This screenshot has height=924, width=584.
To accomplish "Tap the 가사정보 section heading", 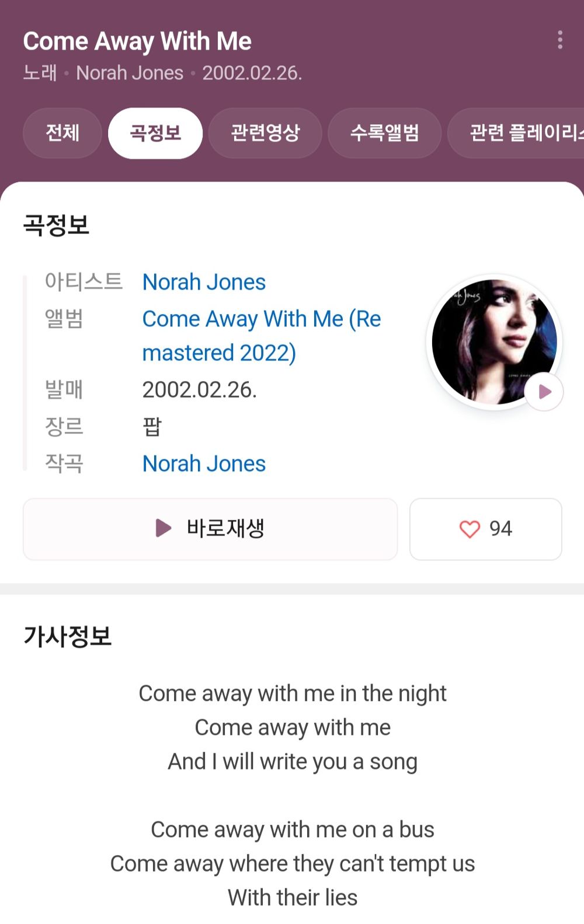I will click(x=67, y=636).
